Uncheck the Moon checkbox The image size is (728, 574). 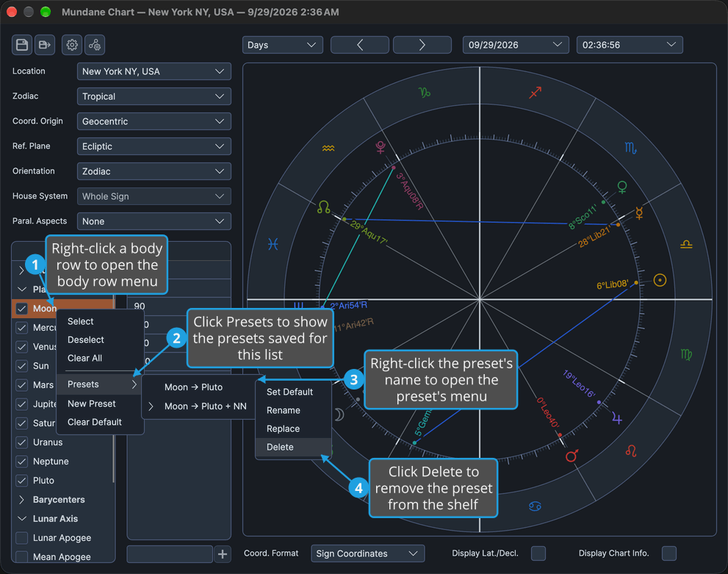pos(22,309)
